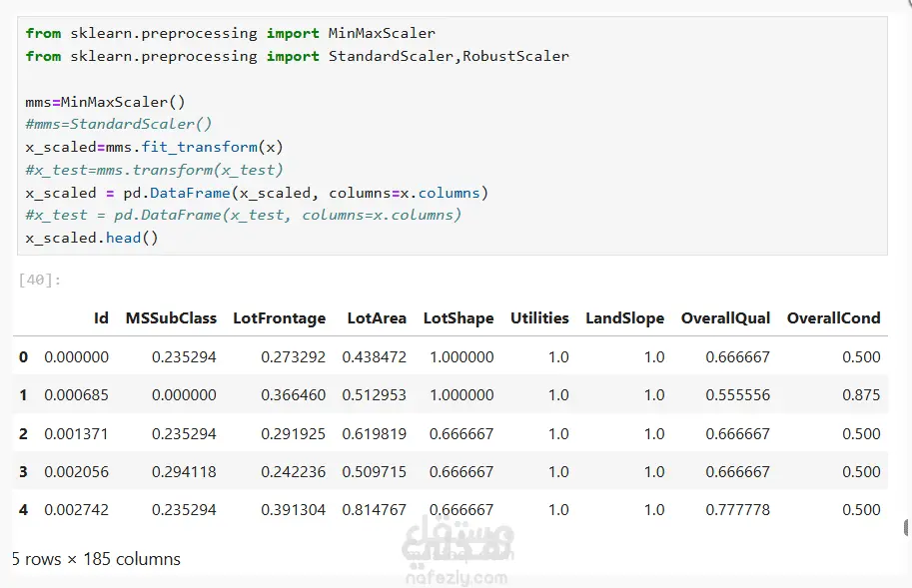Click the '5 rows × 185 columns' summary

[x=96, y=559]
